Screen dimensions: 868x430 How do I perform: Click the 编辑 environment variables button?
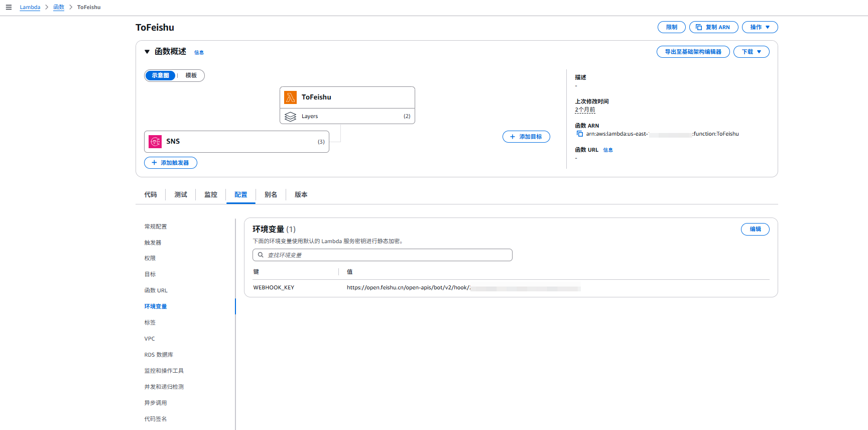pos(755,229)
